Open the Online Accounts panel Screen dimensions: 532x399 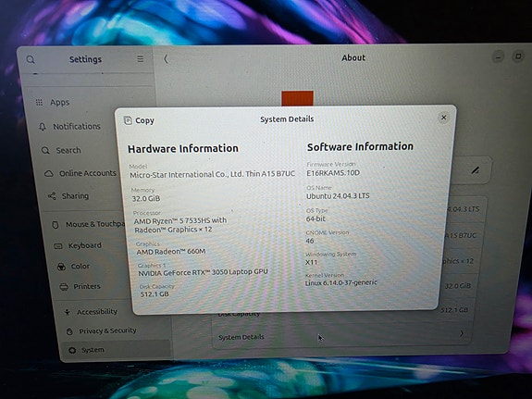coord(88,173)
